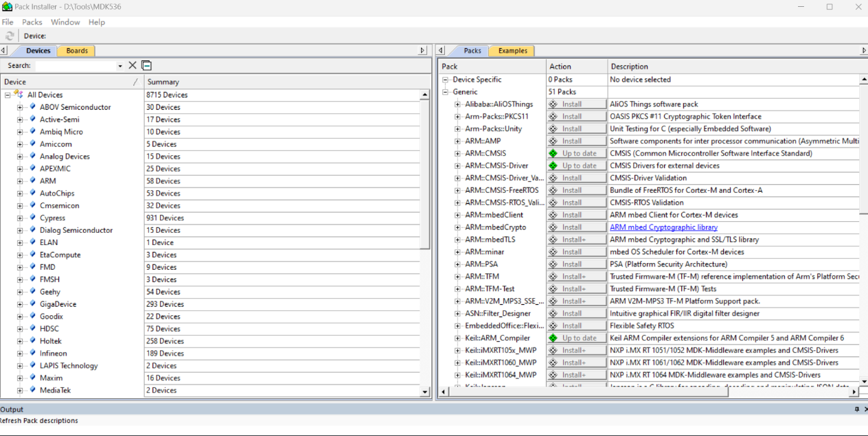Screen dimensions: 868x436
Task: Switch to the Boards tab
Action: [77, 51]
